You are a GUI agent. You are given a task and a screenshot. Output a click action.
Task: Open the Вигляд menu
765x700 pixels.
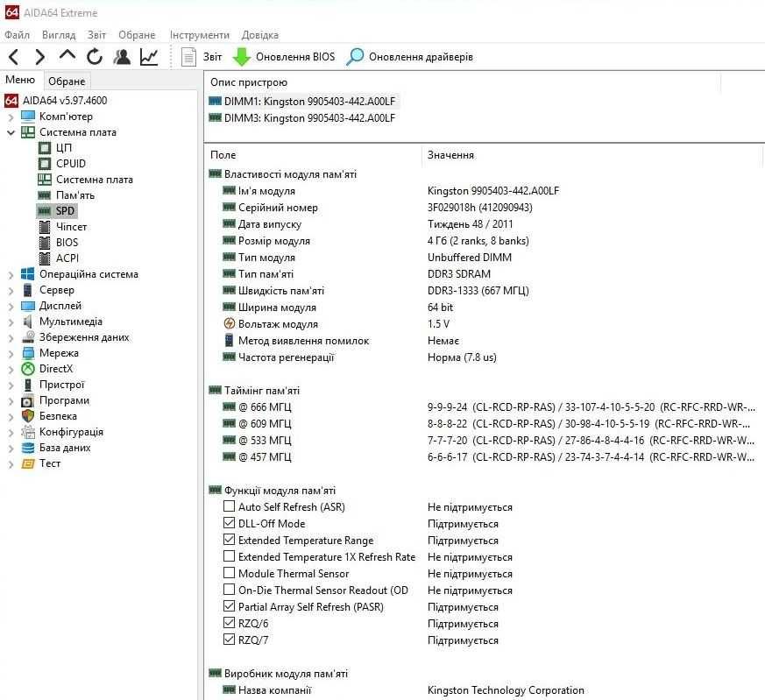tap(59, 35)
